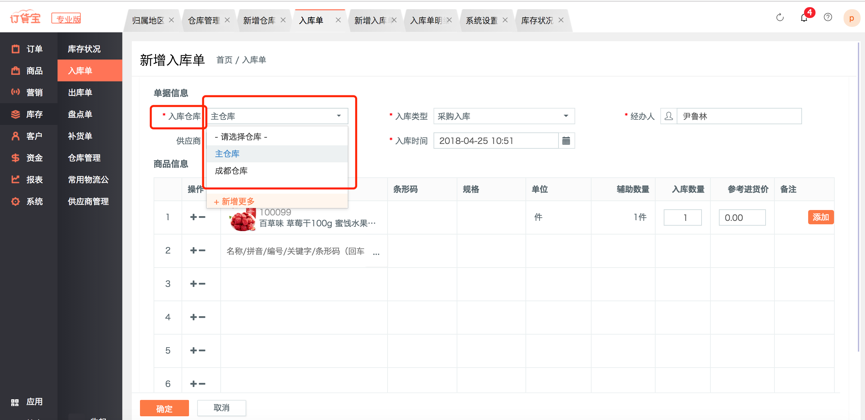Click 新增更多 link in dropdown
The width and height of the screenshot is (865, 420).
tap(234, 201)
